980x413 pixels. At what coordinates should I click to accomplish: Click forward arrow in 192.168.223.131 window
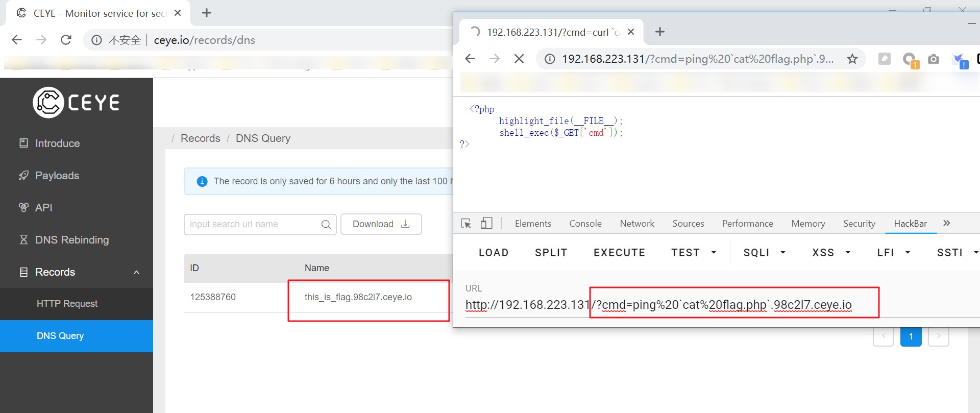[x=495, y=59]
